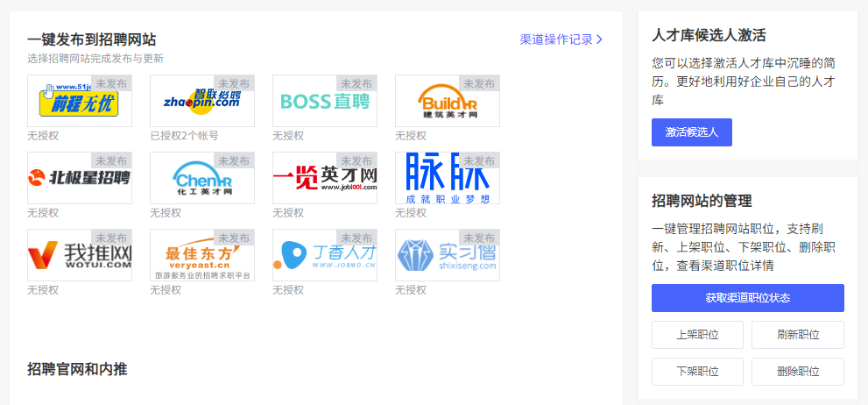Select the 实习僧 shixiseng.com logo
The height and width of the screenshot is (405, 868).
click(x=448, y=255)
